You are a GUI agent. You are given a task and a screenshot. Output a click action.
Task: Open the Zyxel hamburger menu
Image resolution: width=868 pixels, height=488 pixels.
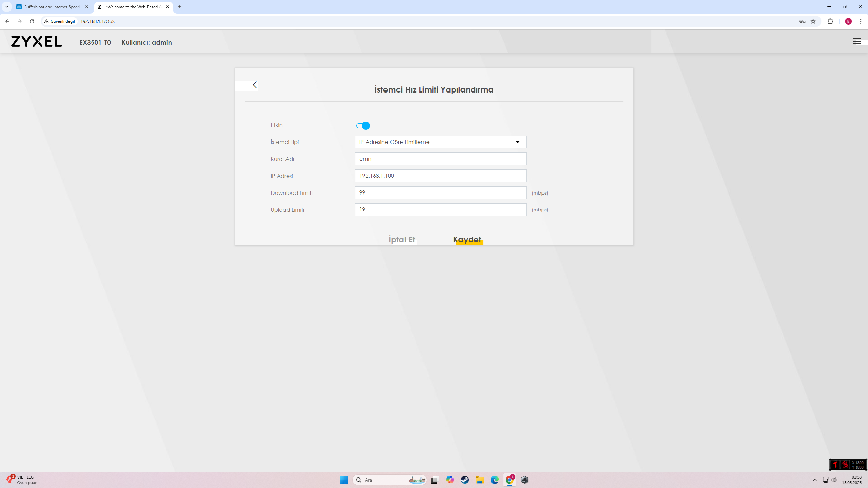pos(856,41)
